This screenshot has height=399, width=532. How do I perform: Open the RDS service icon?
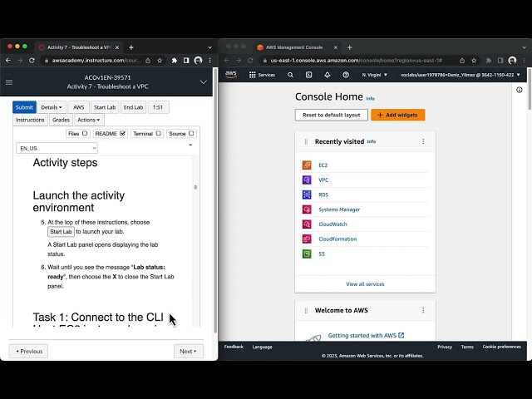coord(307,195)
